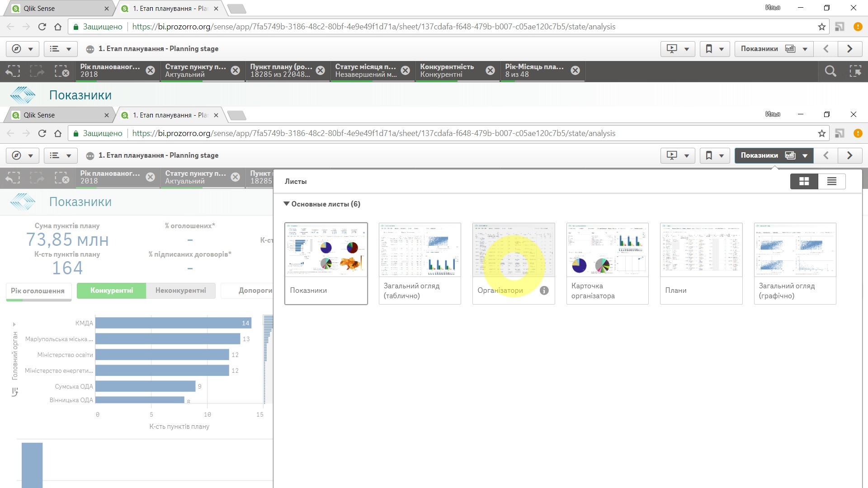Click the КМДА bar in chart
This screenshot has width=868, height=488.
[173, 323]
